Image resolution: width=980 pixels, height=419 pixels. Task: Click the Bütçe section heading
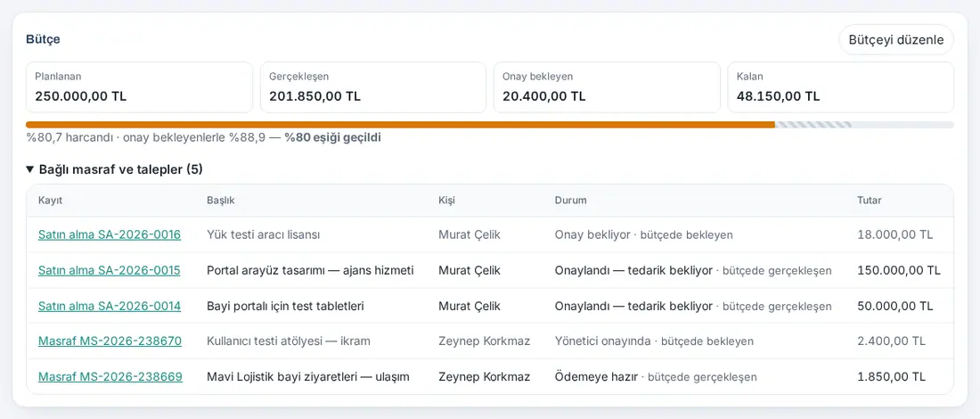click(43, 39)
